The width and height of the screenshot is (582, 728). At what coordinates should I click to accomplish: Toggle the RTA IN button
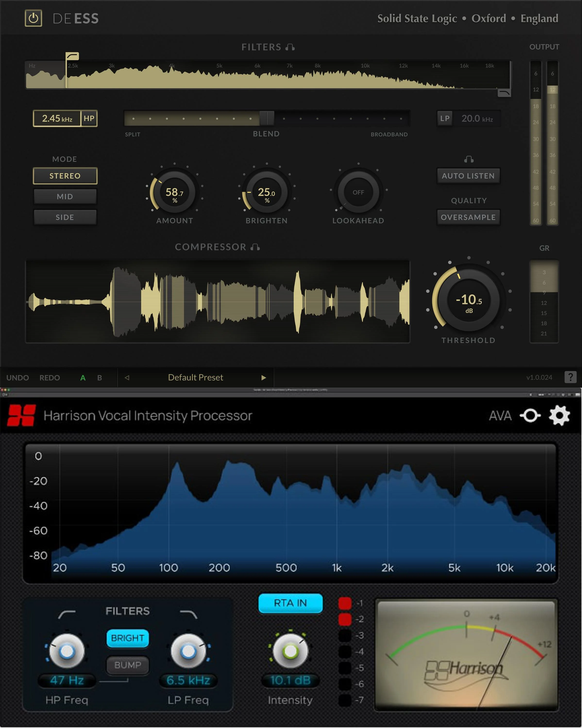point(290,603)
